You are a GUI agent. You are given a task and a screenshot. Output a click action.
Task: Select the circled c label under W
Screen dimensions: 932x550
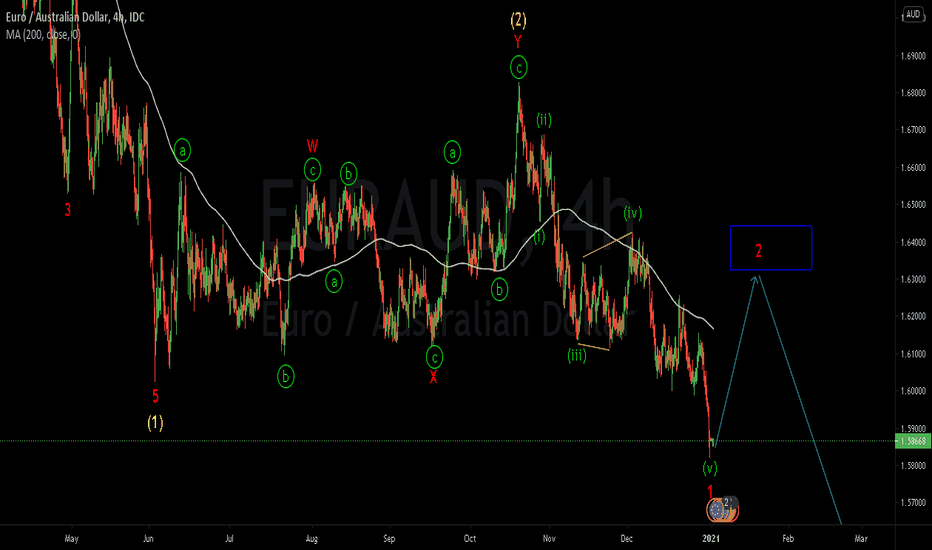click(x=313, y=170)
